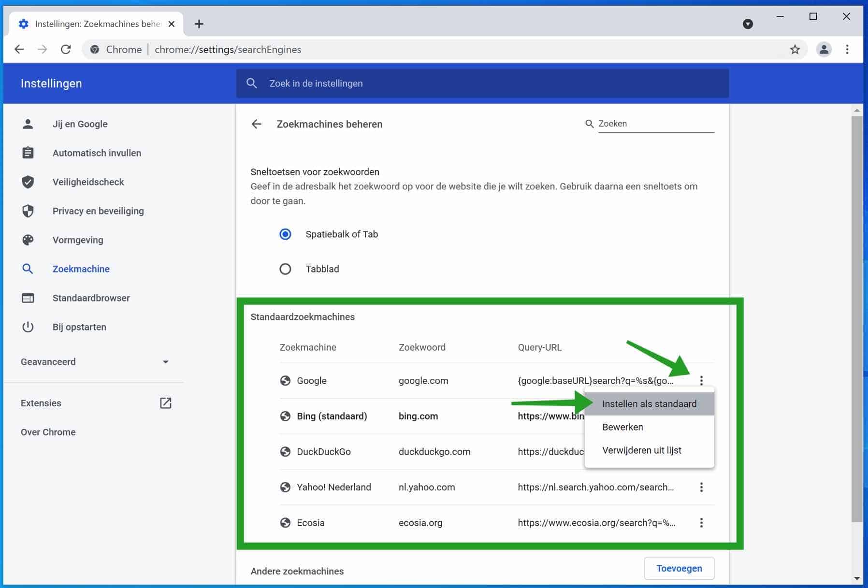This screenshot has width=868, height=588.
Task: Choose Verwijderen uit lijst menu entry
Action: (x=641, y=450)
